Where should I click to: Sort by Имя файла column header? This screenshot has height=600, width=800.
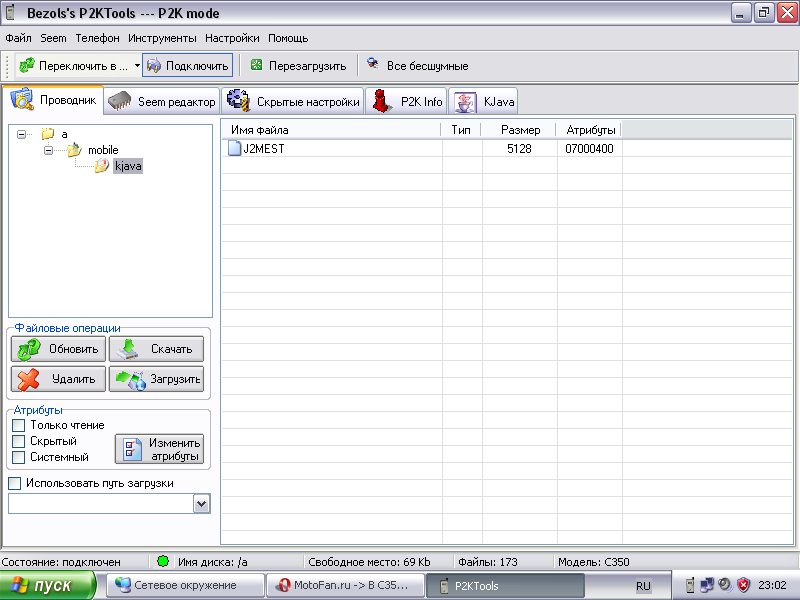tap(331, 130)
